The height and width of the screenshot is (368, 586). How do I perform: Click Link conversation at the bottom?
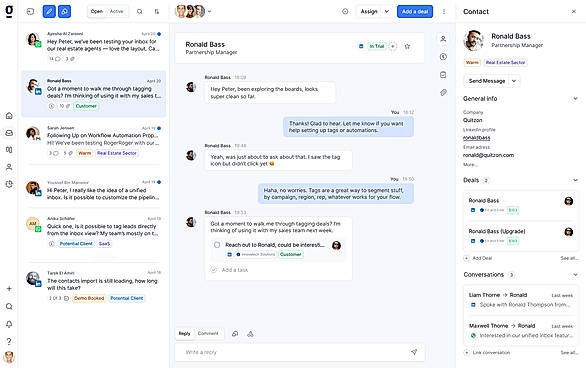(x=487, y=352)
